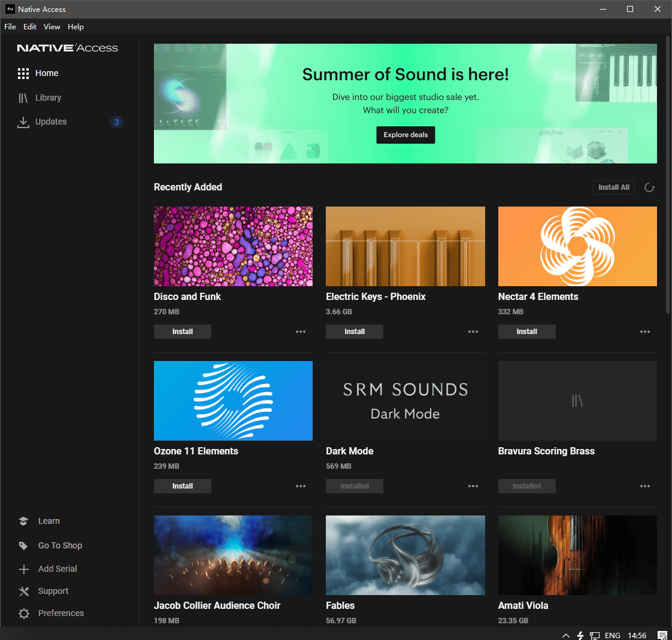This screenshot has height=640, width=672.
Task: Click the vertical scrollbar of the main content
Action: click(668, 175)
